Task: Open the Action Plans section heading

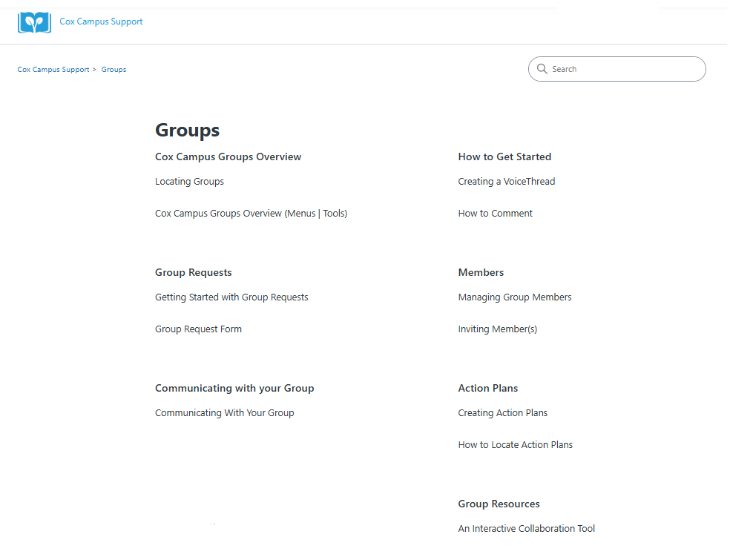Action: click(x=488, y=388)
